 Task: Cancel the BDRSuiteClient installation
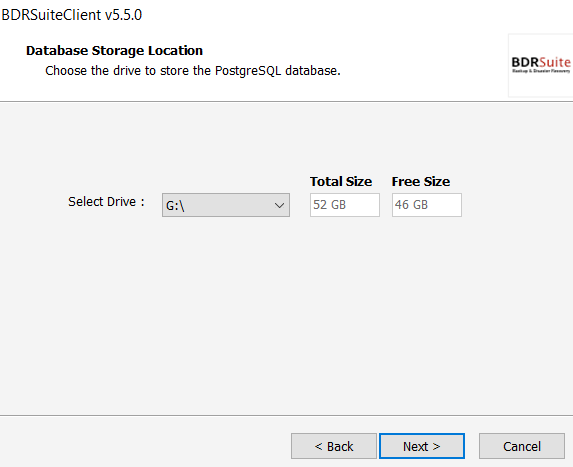pyautogui.click(x=521, y=446)
